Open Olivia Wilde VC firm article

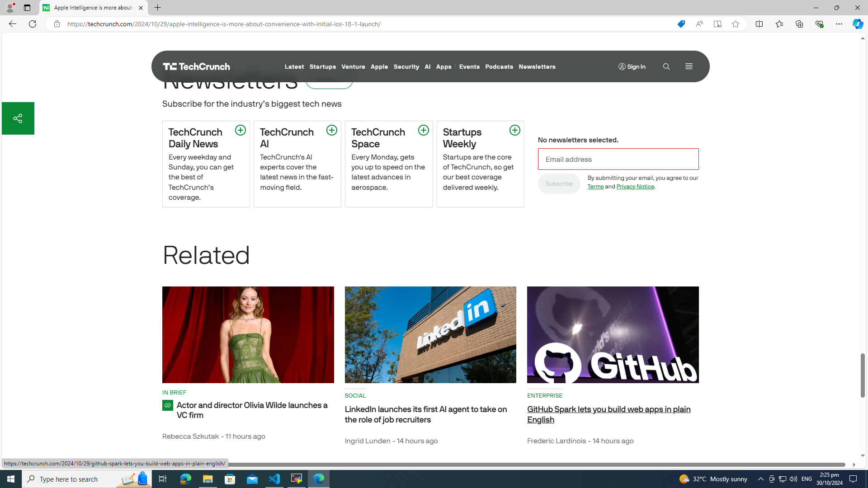[252, 410]
